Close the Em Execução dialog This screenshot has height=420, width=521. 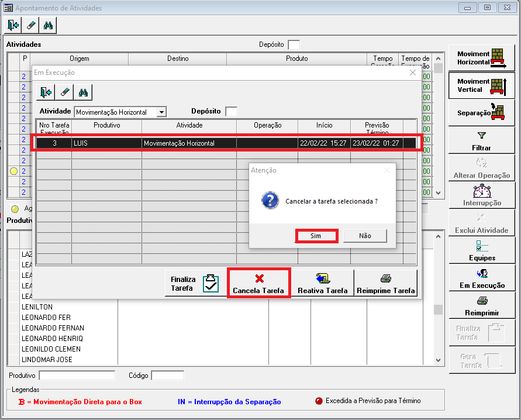click(413, 73)
